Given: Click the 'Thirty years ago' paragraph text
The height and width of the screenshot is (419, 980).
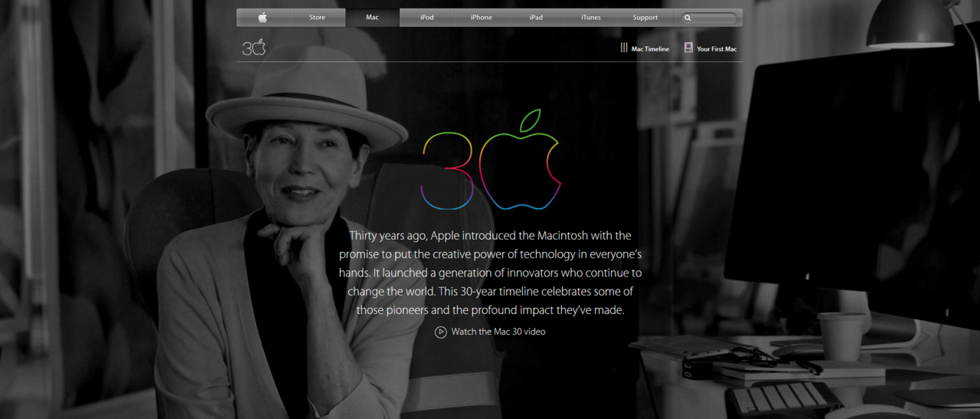Looking at the screenshot, I should coord(491,273).
